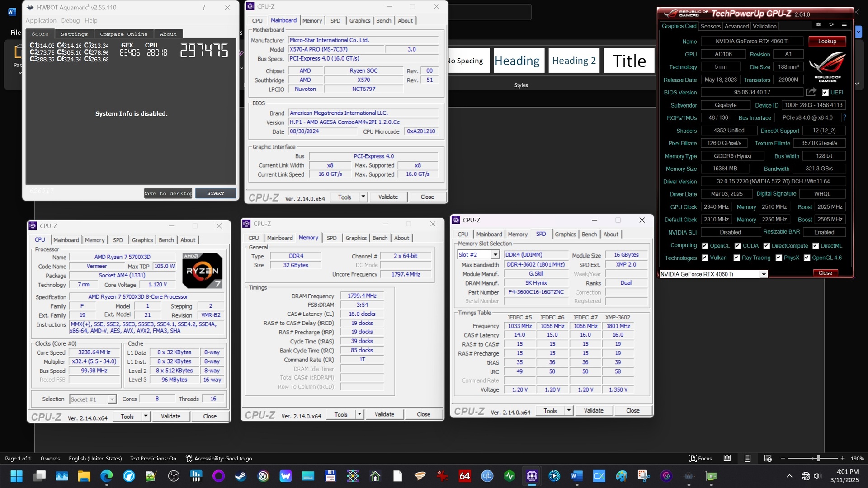The height and width of the screenshot is (488, 868).
Task: Open the GPU-Z hamburger menu
Action: pos(844,24)
